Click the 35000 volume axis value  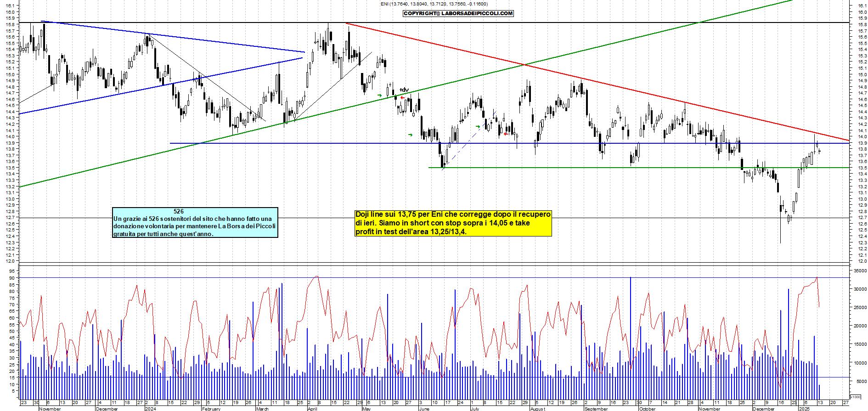(860, 271)
